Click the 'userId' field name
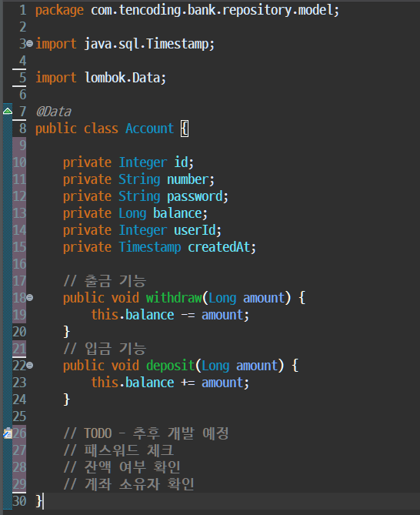 point(195,230)
